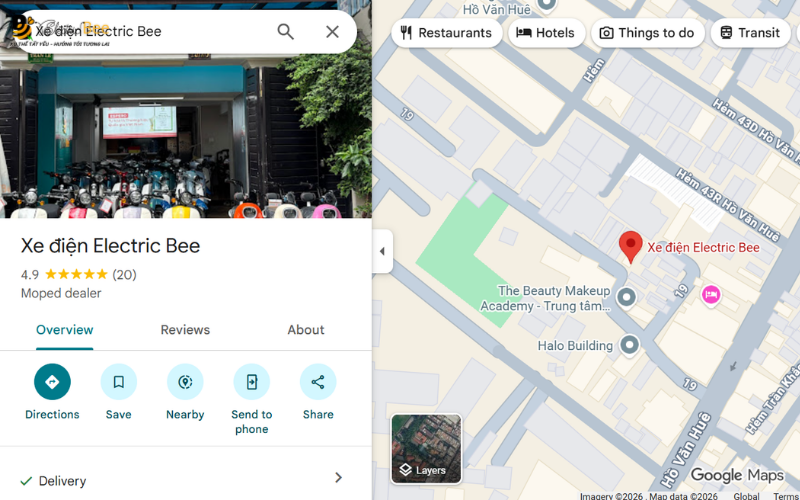
Task: Open the About tab
Action: [x=306, y=330]
